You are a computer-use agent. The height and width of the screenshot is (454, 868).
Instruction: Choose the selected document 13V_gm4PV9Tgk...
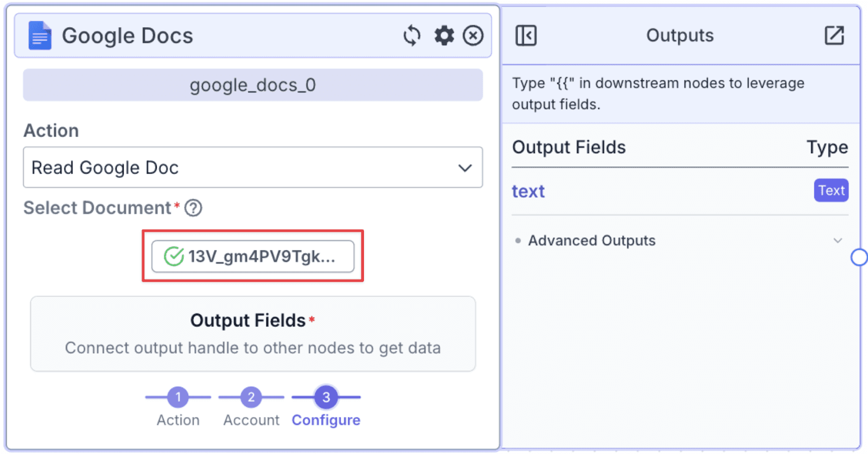[253, 256]
